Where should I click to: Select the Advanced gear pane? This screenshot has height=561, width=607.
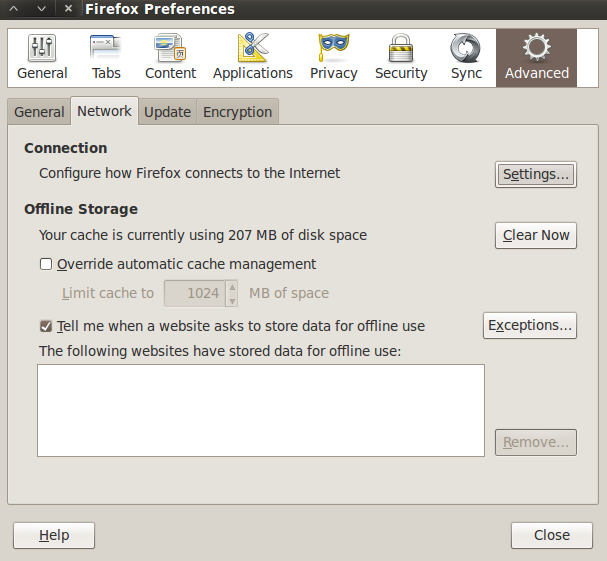coord(537,58)
